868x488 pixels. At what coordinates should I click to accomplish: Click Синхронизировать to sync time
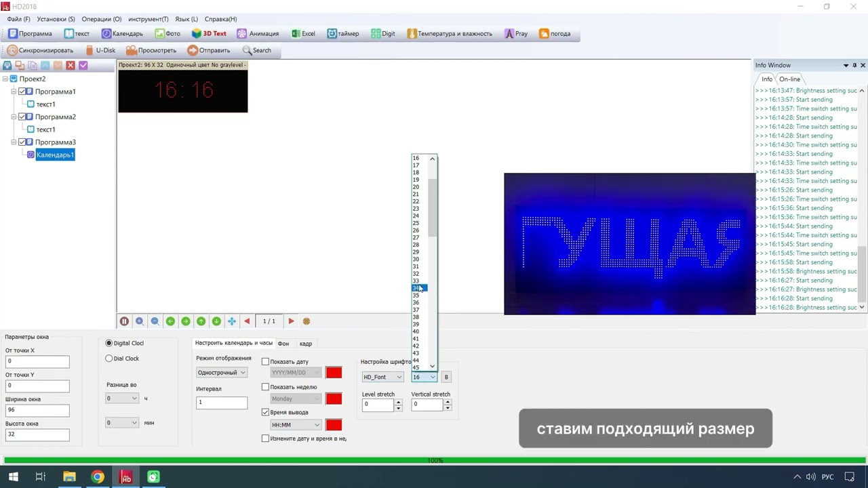(x=40, y=50)
